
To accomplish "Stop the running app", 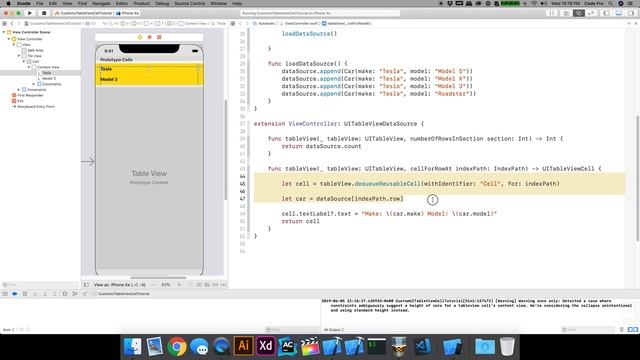I will (x=44, y=13).
